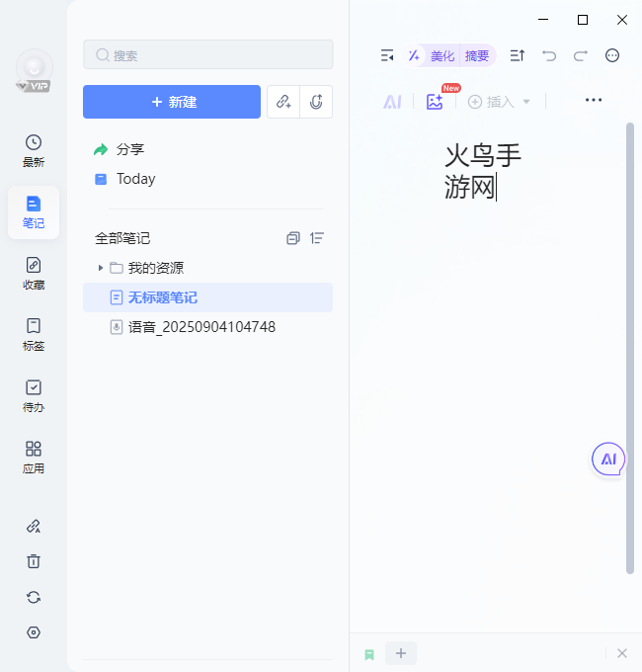The image size is (642, 672).
Task: Open the 无标题笔记 note
Action: pos(207,297)
